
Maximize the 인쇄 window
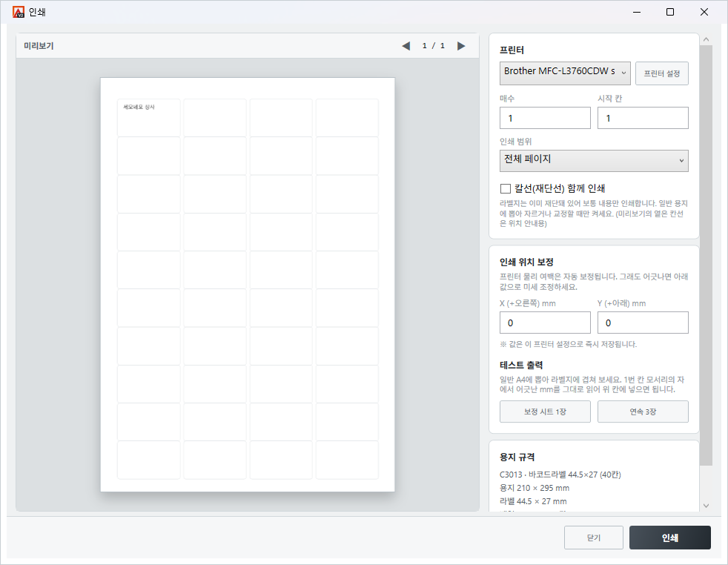[670, 12]
